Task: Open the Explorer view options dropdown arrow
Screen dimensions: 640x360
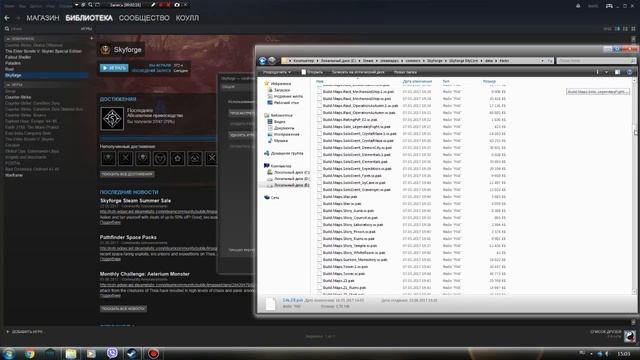Action: pos(606,72)
